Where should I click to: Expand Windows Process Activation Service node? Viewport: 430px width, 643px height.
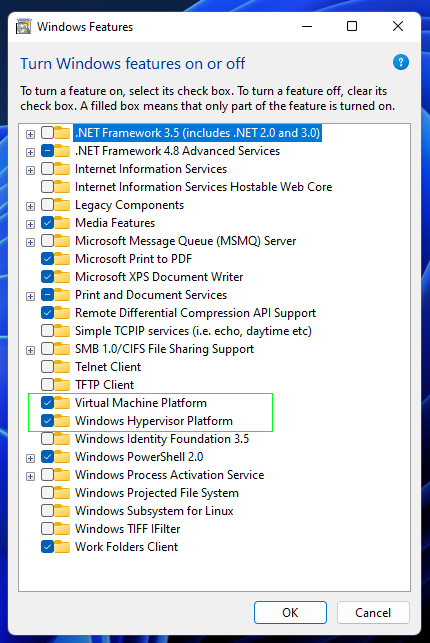[30, 476]
